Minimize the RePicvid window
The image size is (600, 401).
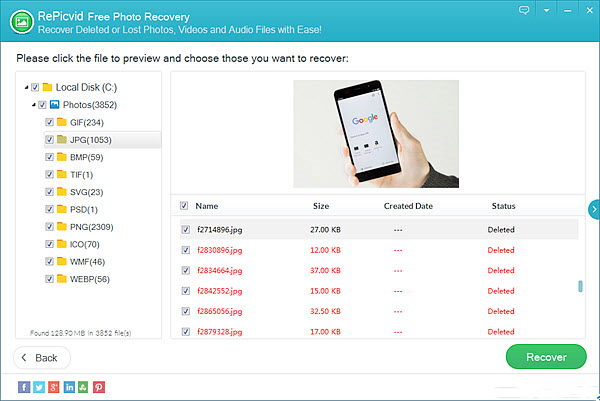click(x=567, y=11)
